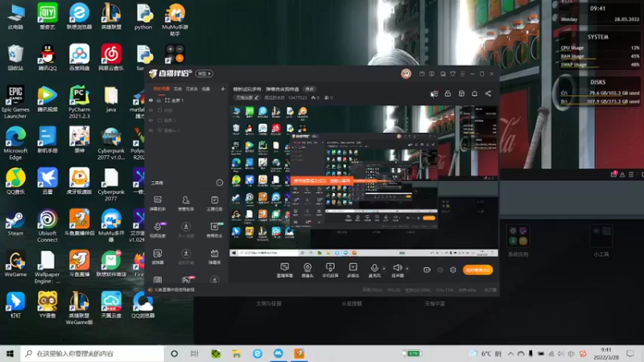Image resolution: width=644 pixels, height=362 pixels.
Task: Open File Explorer from the taskbar
Action: (236, 353)
